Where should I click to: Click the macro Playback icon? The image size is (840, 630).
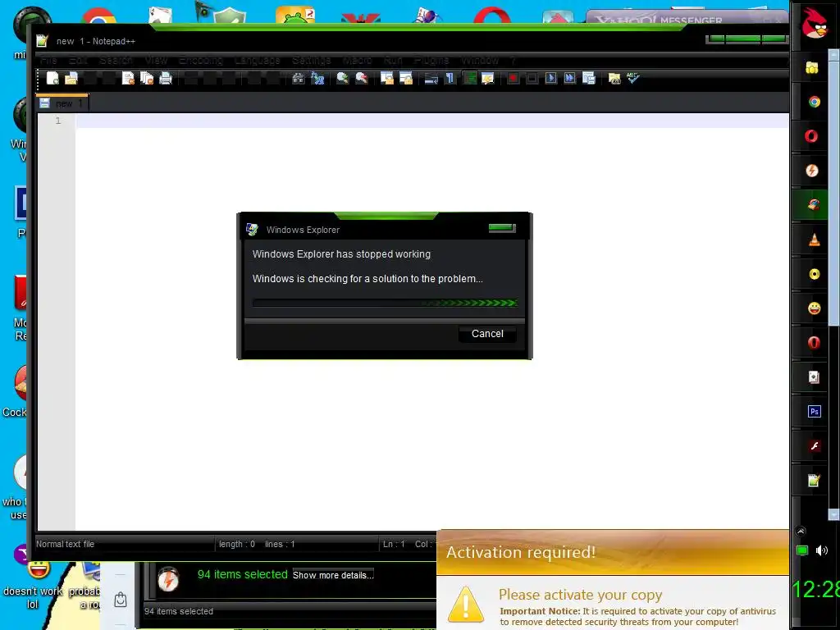(550, 78)
